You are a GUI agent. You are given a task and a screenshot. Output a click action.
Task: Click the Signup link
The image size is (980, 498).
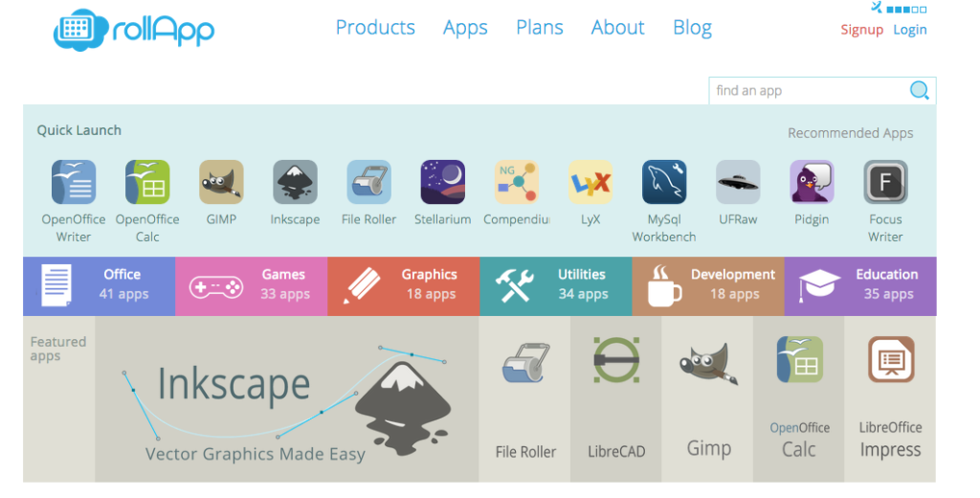coord(861,30)
